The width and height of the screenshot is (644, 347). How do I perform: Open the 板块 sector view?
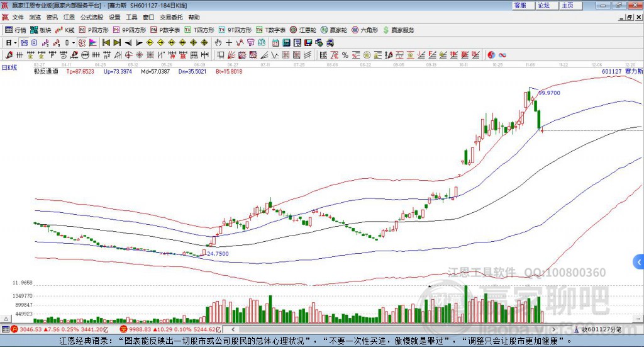pyautogui.click(x=41, y=30)
